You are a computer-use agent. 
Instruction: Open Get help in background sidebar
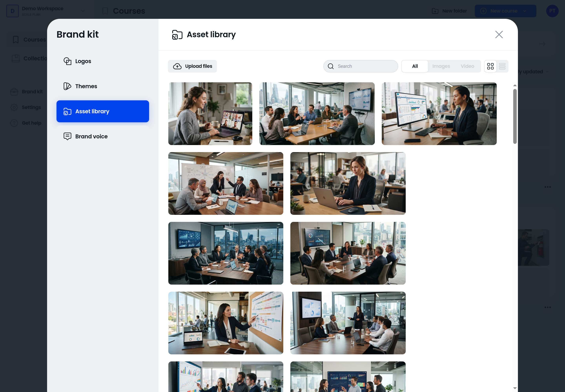(x=26, y=123)
